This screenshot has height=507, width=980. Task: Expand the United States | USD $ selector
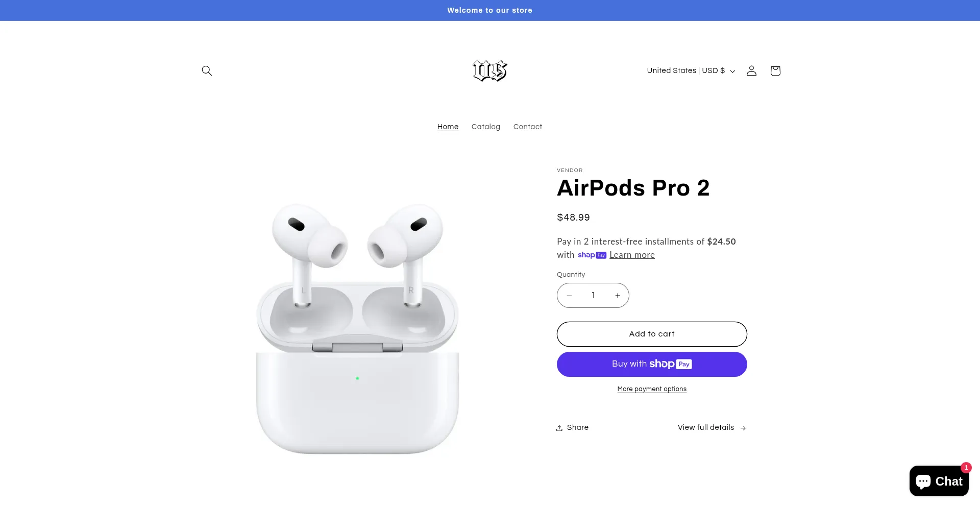tap(691, 70)
